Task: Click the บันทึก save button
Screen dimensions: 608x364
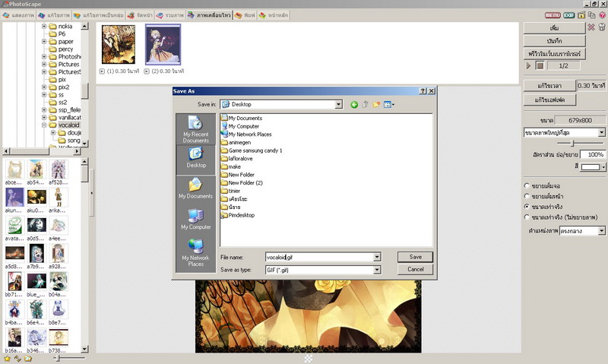Action: pyautogui.click(x=554, y=41)
